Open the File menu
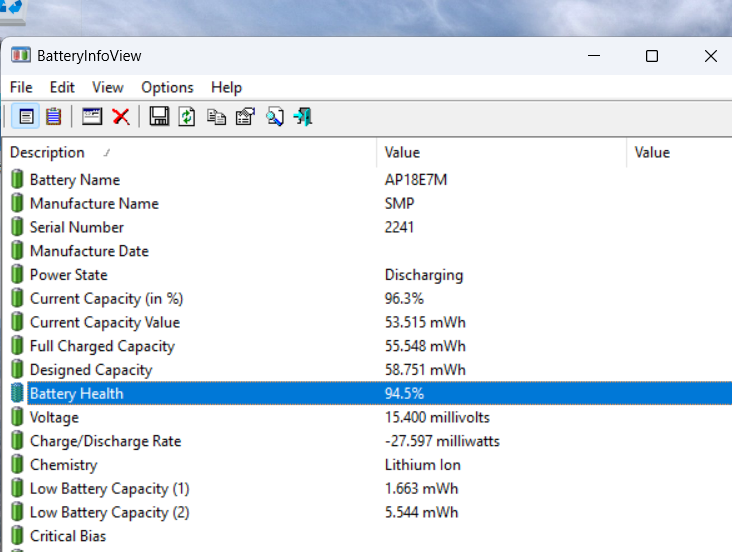732x552 pixels. [x=21, y=87]
